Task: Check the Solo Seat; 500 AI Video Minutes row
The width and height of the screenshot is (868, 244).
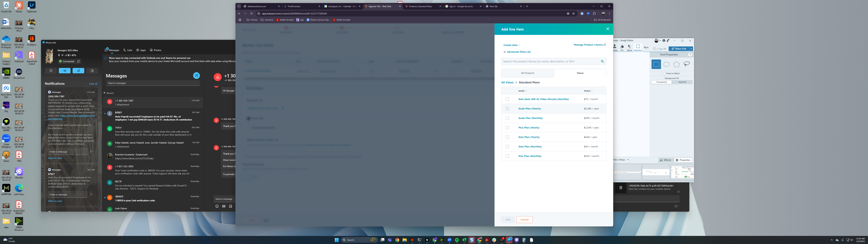Action: click(507, 99)
